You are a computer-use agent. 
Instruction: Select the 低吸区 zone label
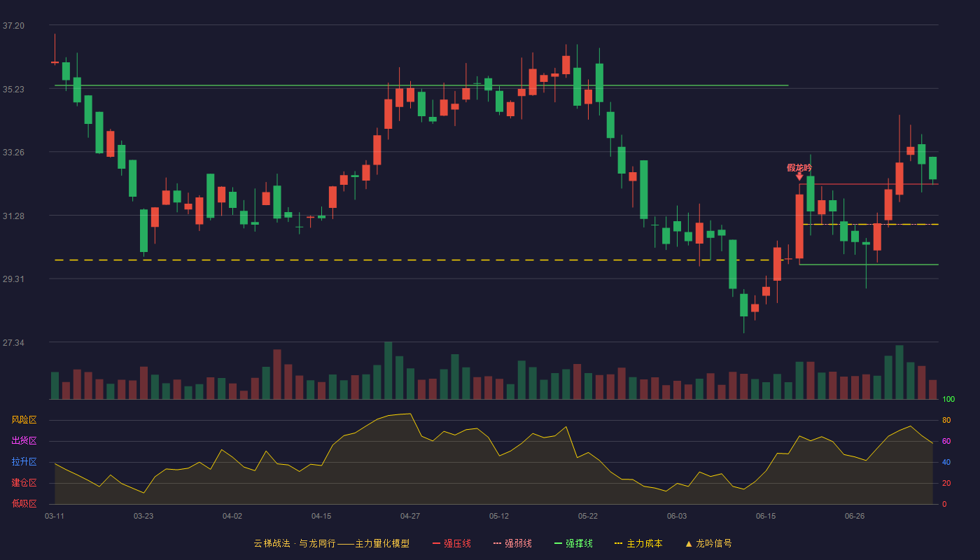(x=24, y=503)
